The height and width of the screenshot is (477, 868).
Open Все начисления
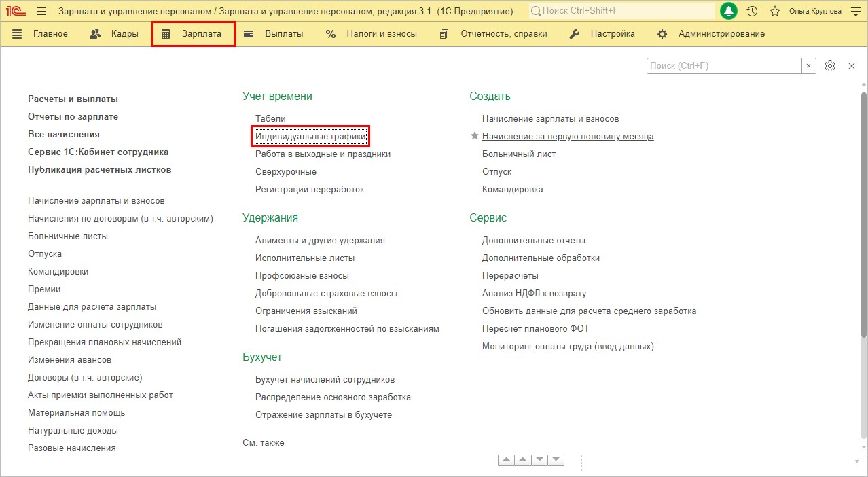64,134
